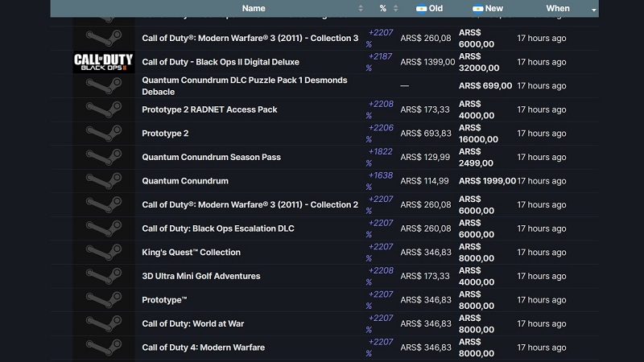Open the Prototype™ game link

[164, 300]
